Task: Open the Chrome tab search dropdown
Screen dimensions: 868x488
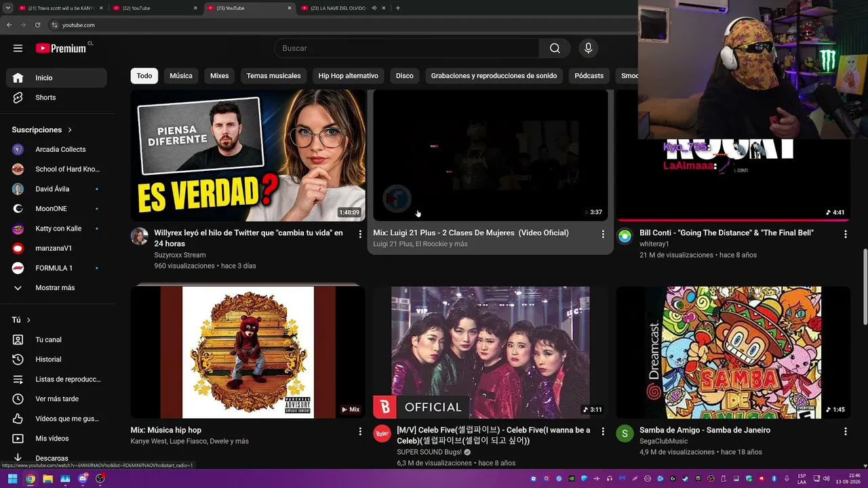Action: coord(9,8)
